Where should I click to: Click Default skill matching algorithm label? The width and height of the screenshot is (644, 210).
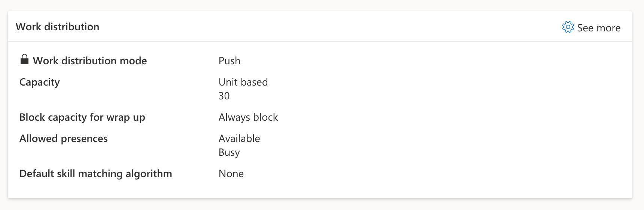[x=95, y=174]
